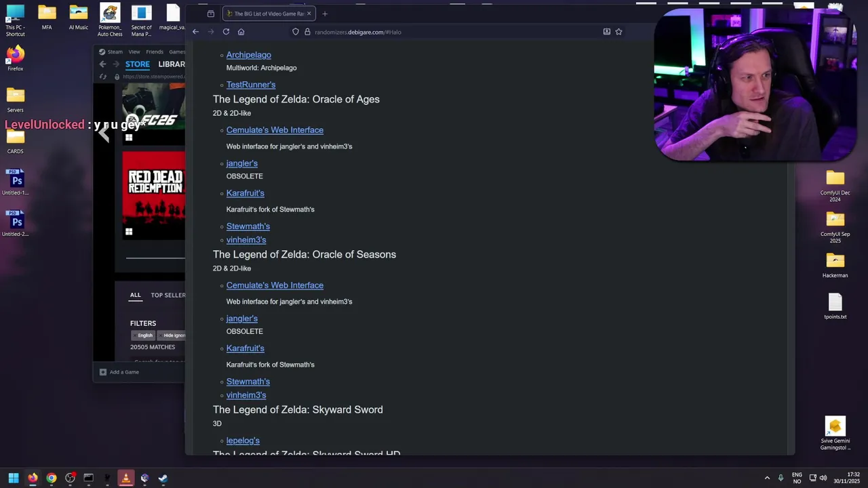Click Steam's back navigation arrow
Screen dimensions: 868x488
coord(102,64)
